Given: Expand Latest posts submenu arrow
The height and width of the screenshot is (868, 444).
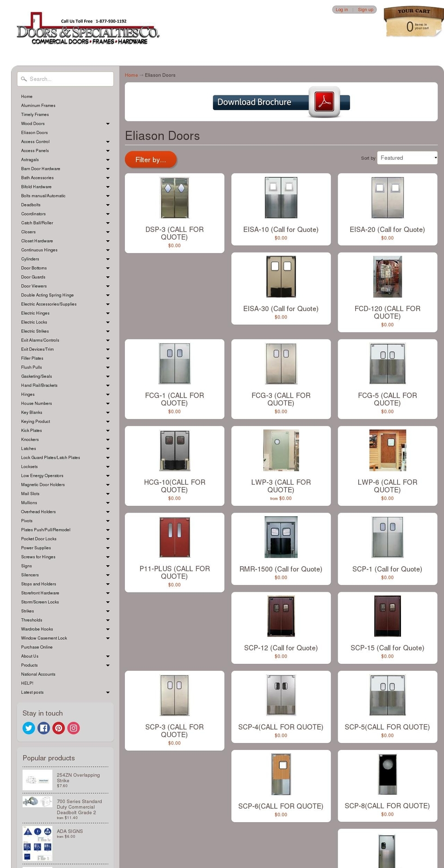Looking at the screenshot, I should pos(108,693).
